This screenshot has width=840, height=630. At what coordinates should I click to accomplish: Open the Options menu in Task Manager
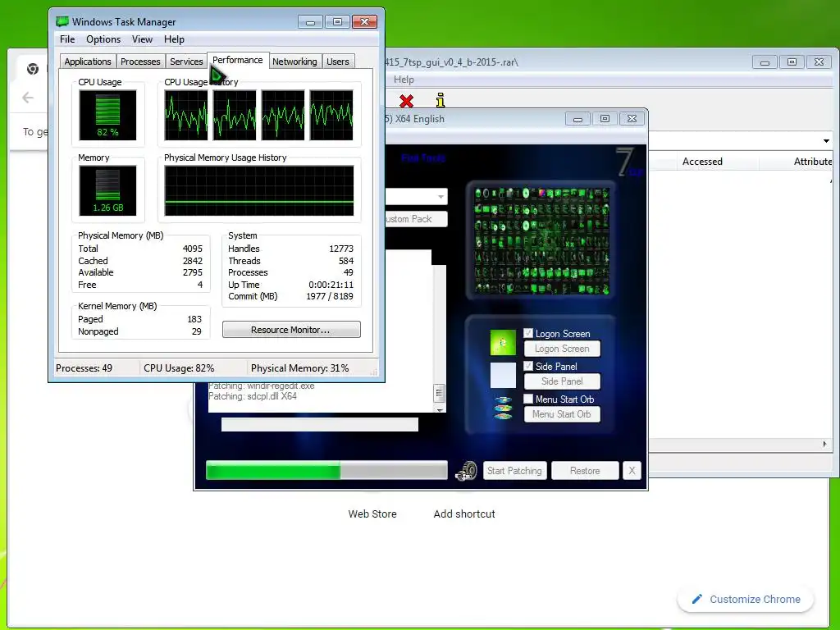click(x=103, y=39)
